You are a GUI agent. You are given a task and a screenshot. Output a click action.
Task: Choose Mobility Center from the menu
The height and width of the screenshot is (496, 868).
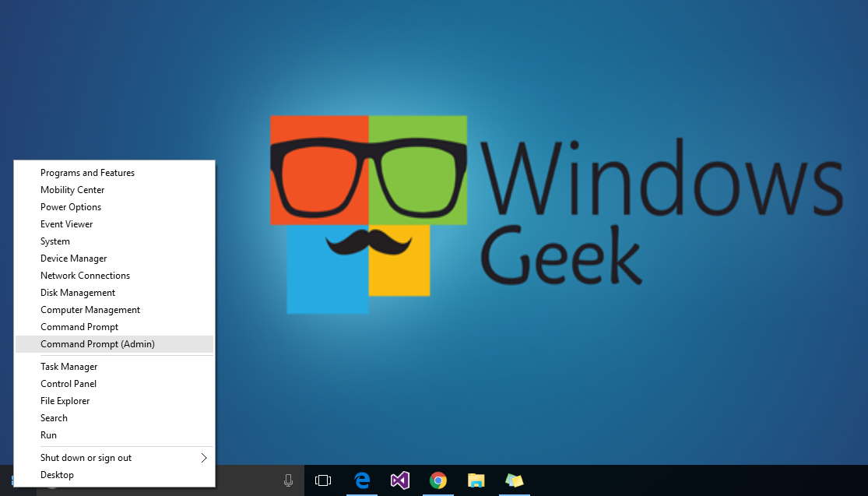pos(72,190)
